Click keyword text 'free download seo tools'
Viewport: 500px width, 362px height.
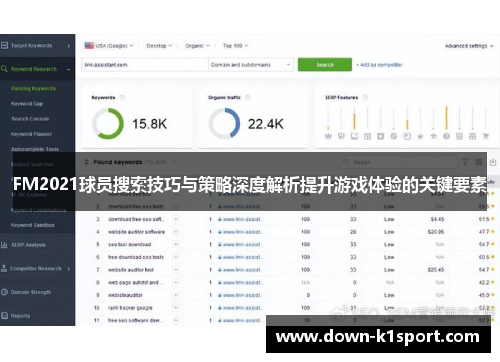[x=136, y=257]
